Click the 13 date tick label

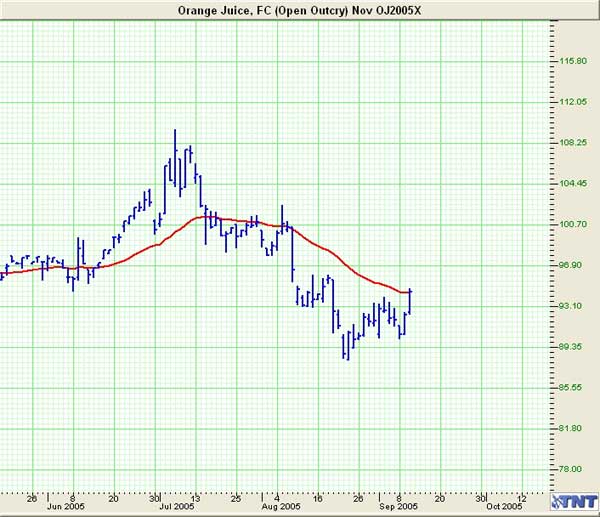click(196, 499)
